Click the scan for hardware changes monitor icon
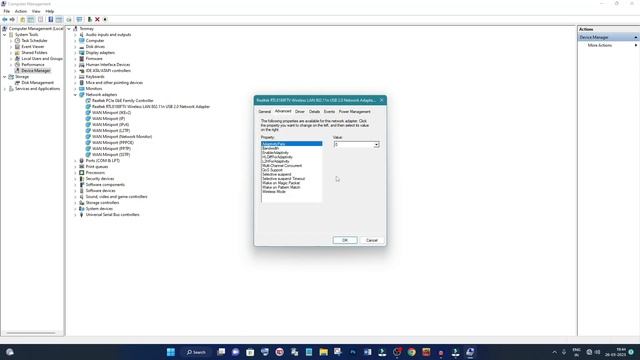Viewport: 640px width, 360px height. click(79, 20)
